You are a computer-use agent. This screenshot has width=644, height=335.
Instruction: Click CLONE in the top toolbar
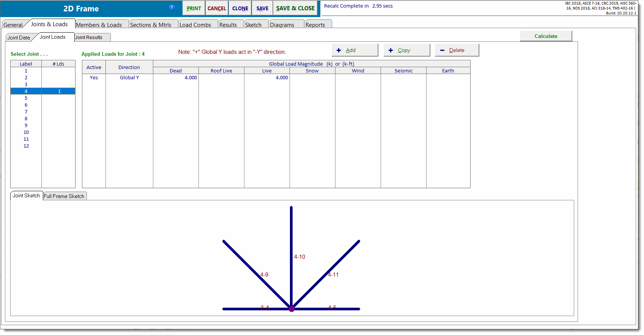tap(240, 8)
